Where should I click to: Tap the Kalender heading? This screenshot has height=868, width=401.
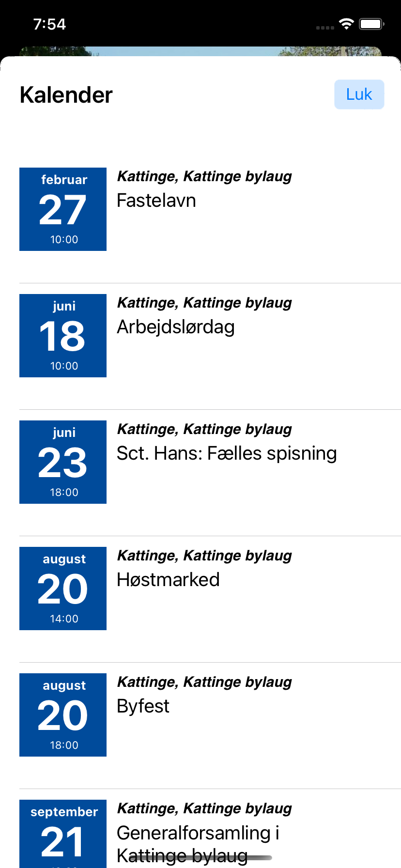click(66, 95)
